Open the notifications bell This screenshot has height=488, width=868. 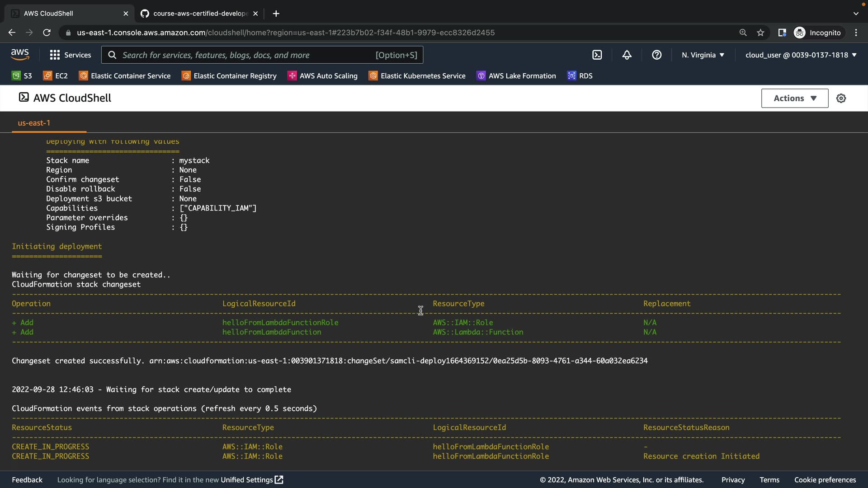pos(627,55)
